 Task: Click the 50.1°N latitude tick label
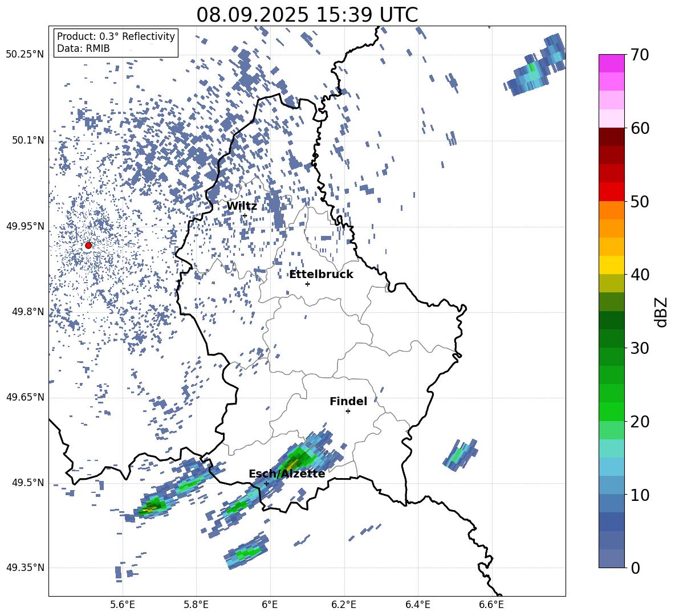(x=27, y=141)
